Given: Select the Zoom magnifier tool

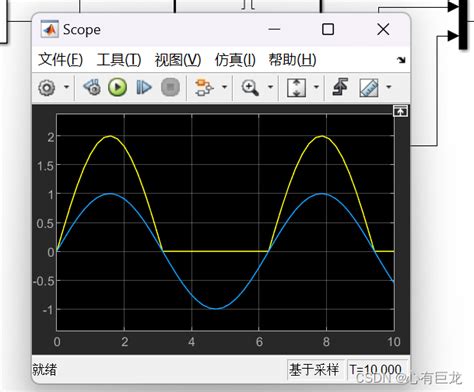Looking at the screenshot, I should click(250, 88).
